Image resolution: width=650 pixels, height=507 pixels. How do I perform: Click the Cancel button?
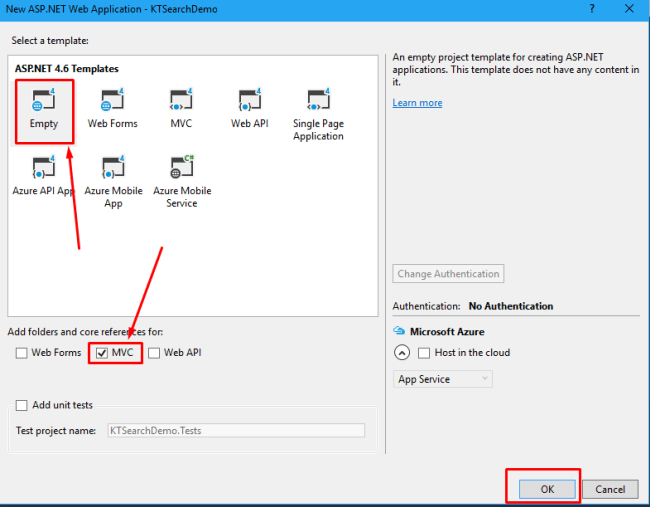610,489
